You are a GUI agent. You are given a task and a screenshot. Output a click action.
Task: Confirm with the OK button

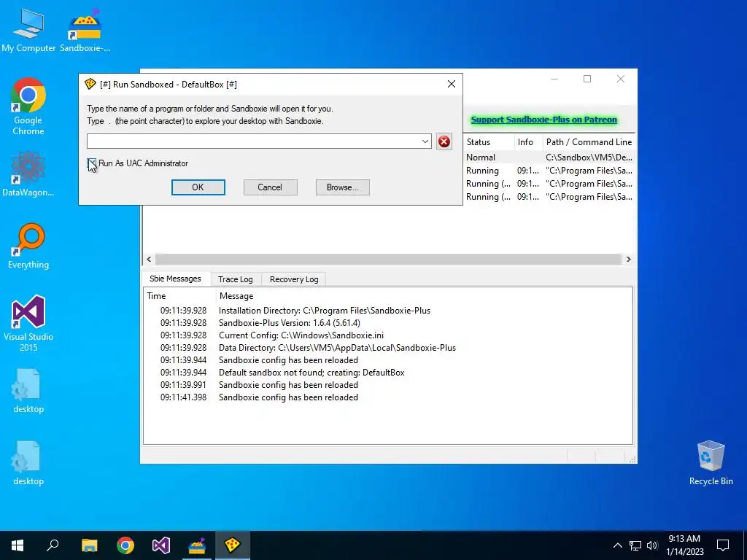click(198, 187)
